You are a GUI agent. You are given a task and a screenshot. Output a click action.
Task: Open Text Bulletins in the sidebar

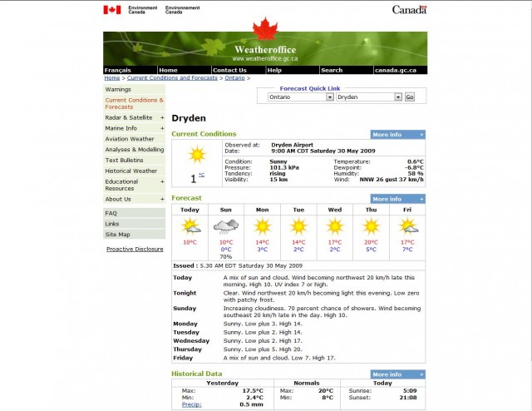tap(134, 161)
